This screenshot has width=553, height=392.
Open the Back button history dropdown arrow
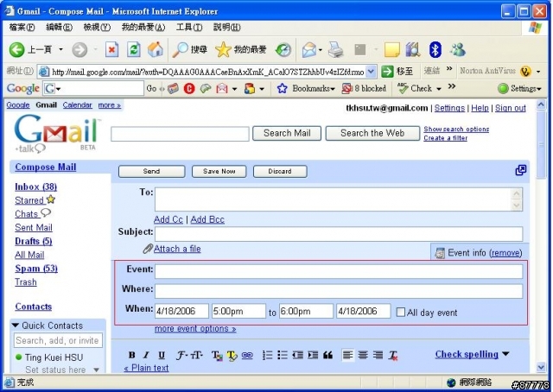[x=60, y=50]
